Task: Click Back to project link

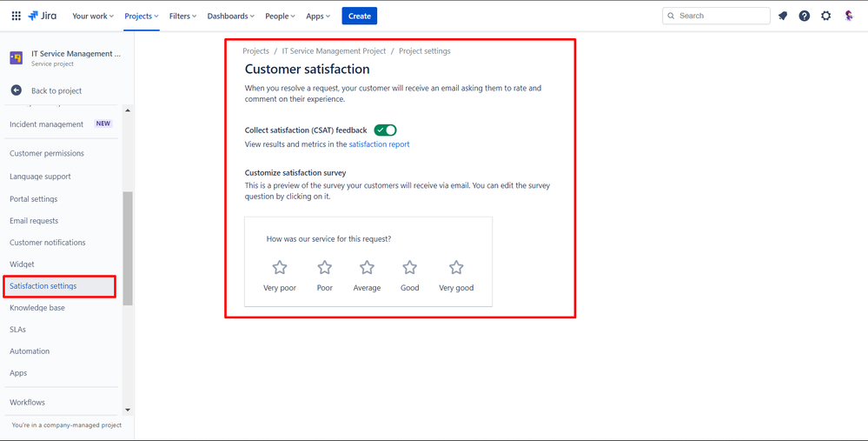Action: pos(56,90)
